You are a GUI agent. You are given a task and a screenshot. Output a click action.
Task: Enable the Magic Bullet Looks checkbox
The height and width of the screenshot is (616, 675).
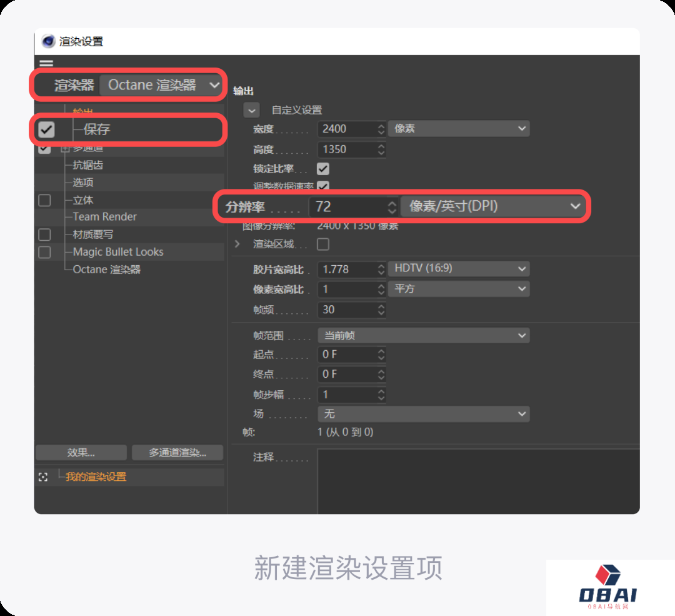(x=45, y=252)
